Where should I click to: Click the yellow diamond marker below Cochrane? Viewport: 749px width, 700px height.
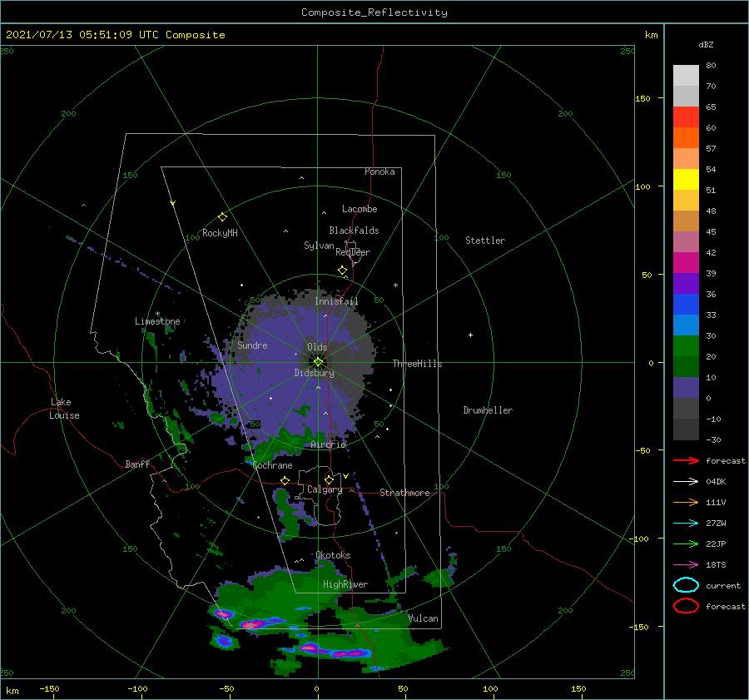(x=285, y=480)
